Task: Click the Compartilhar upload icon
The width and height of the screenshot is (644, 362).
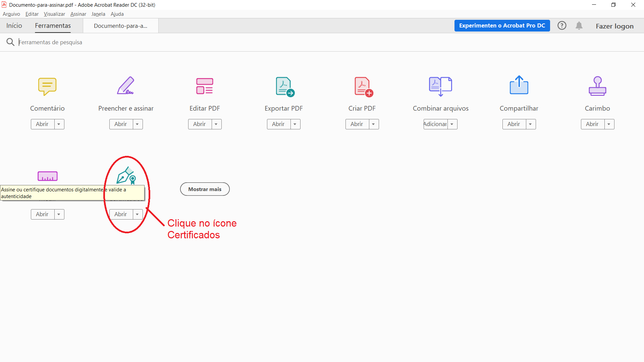Action: pos(519,85)
